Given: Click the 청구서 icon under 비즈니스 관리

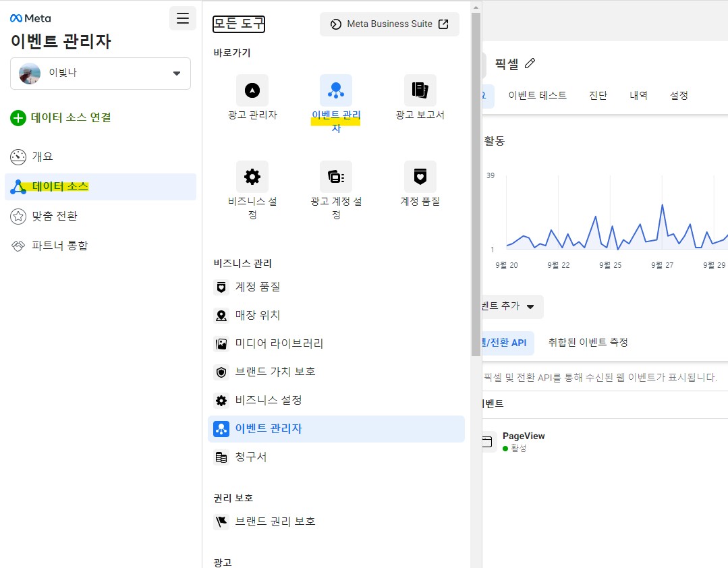Looking at the screenshot, I should tap(221, 457).
